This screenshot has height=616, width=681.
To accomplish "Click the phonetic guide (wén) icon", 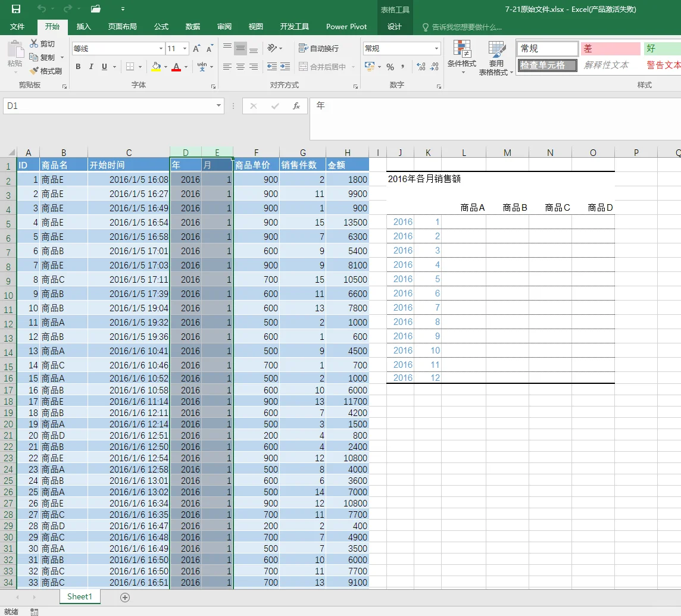I will pos(202,67).
